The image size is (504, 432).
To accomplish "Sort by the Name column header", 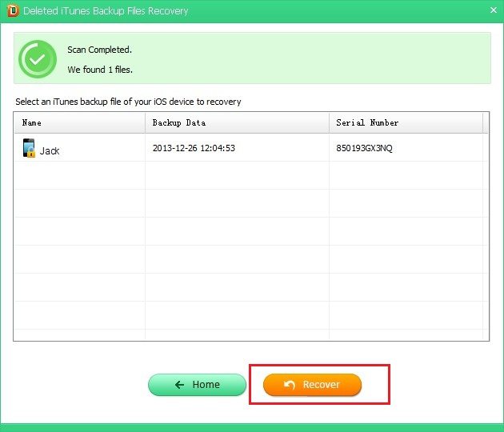I will [x=79, y=122].
